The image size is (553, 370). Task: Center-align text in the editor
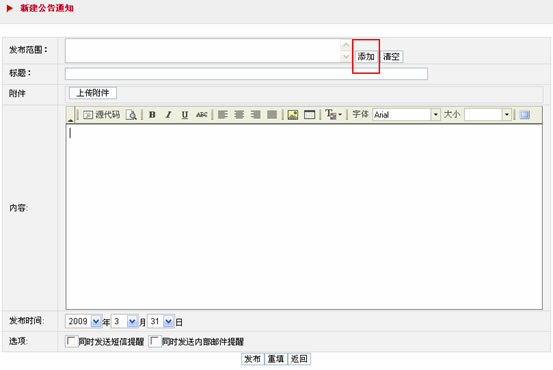pos(239,115)
